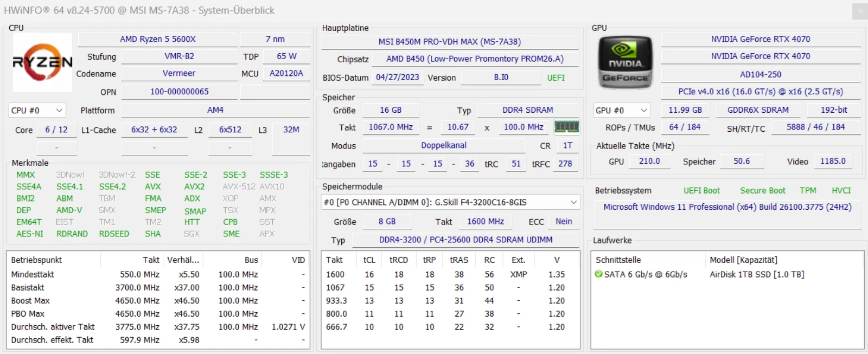Viewport: 868px width, 354px height.
Task: Click the MSI B450M PRO-VDH MAX field
Action: pos(450,42)
